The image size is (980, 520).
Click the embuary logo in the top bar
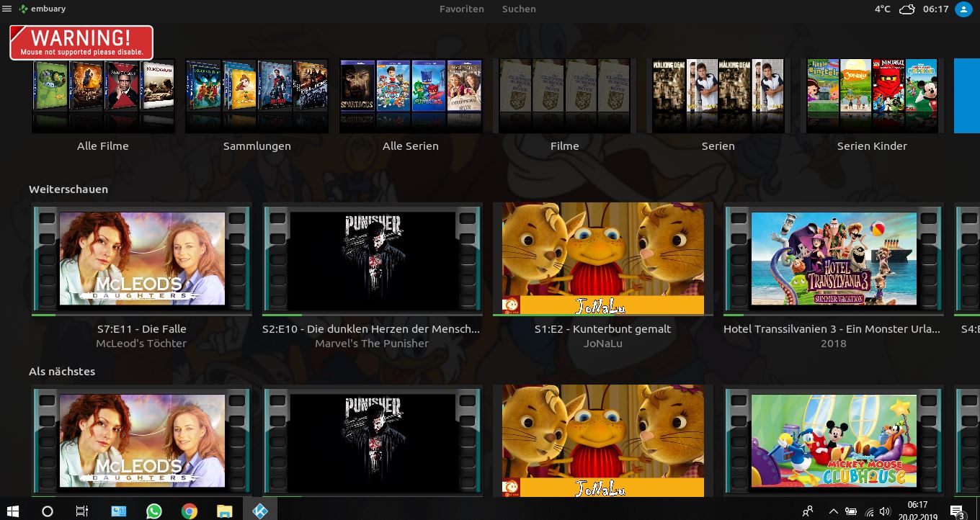tap(41, 9)
